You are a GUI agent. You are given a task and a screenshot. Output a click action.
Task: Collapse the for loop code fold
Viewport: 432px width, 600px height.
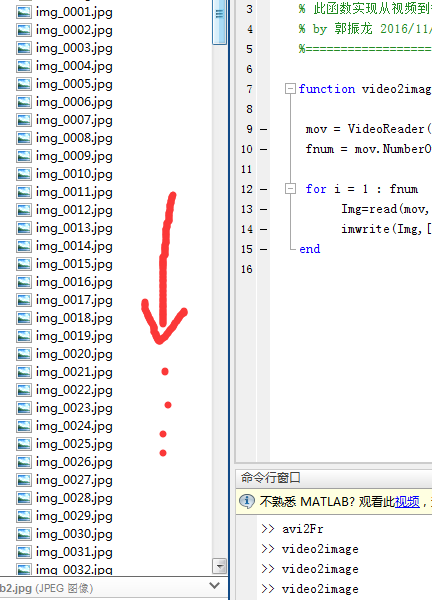290,189
